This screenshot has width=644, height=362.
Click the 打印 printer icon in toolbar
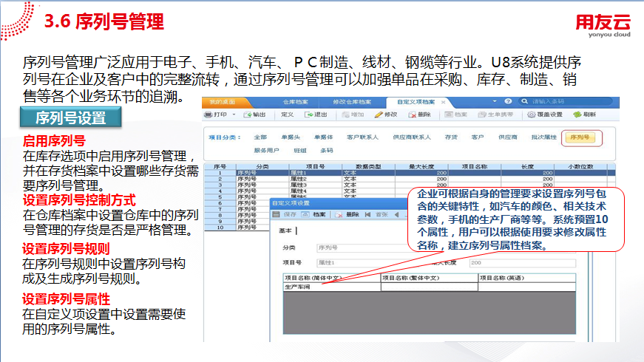[x=209, y=115]
